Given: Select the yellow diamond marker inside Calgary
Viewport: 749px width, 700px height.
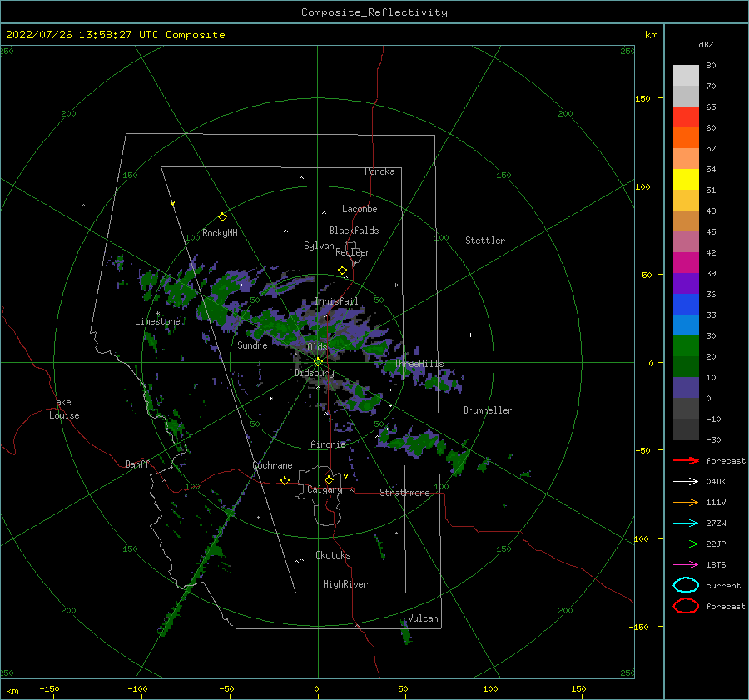Looking at the screenshot, I should coord(329,479).
